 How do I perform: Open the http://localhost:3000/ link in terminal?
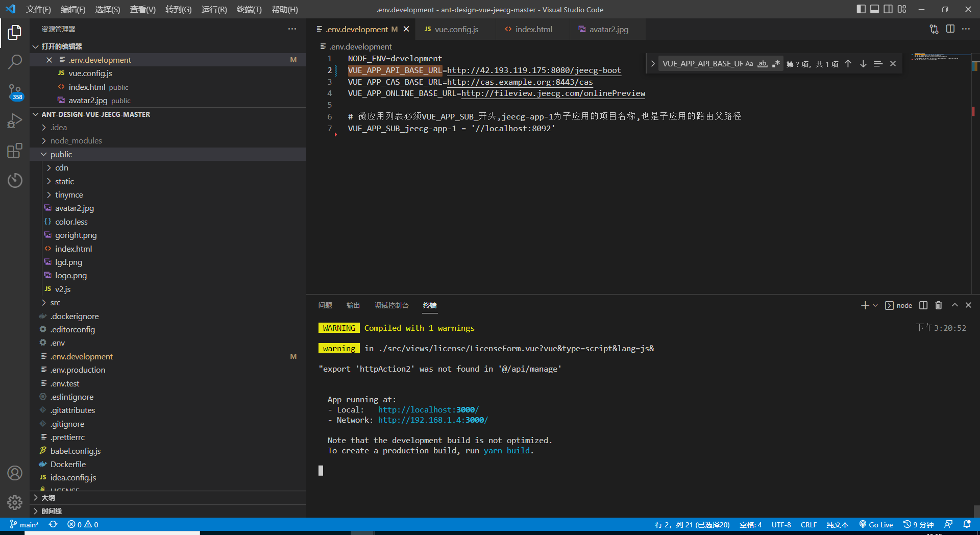[428, 410]
